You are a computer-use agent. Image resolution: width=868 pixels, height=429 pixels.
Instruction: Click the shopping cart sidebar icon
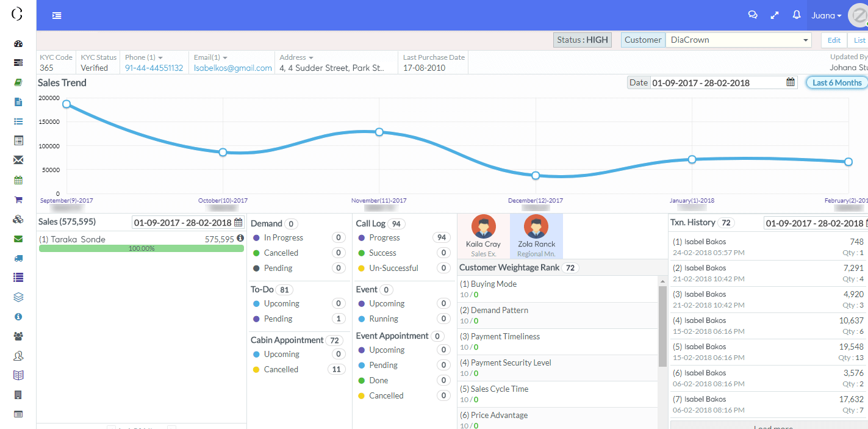click(18, 200)
